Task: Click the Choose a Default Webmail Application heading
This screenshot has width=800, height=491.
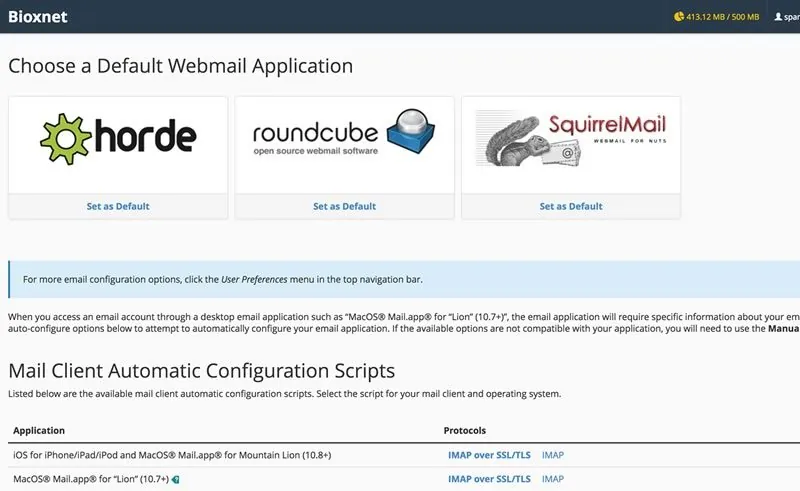Action: tap(180, 67)
